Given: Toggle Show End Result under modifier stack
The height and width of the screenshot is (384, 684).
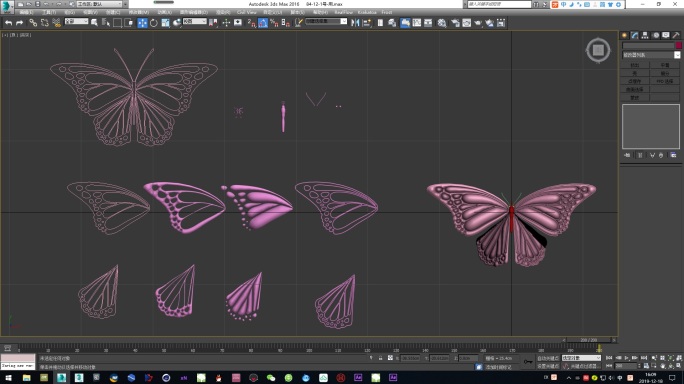Looking at the screenshot, I should [640, 155].
